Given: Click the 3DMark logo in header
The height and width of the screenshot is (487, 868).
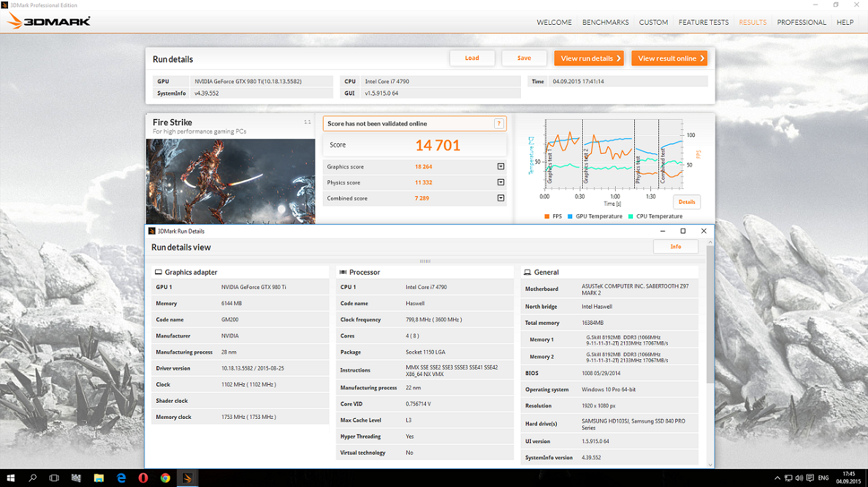Looking at the screenshot, I should tap(49, 22).
